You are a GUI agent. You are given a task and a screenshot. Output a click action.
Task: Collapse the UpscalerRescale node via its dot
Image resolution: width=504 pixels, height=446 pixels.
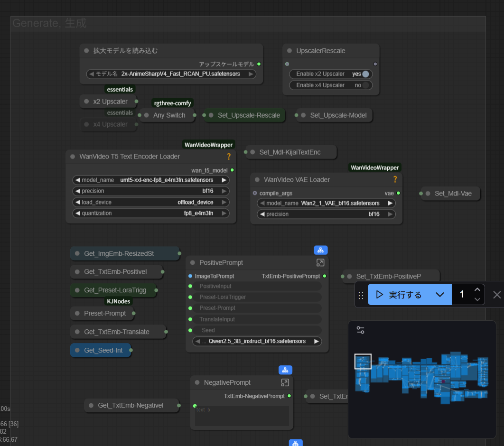pyautogui.click(x=290, y=51)
